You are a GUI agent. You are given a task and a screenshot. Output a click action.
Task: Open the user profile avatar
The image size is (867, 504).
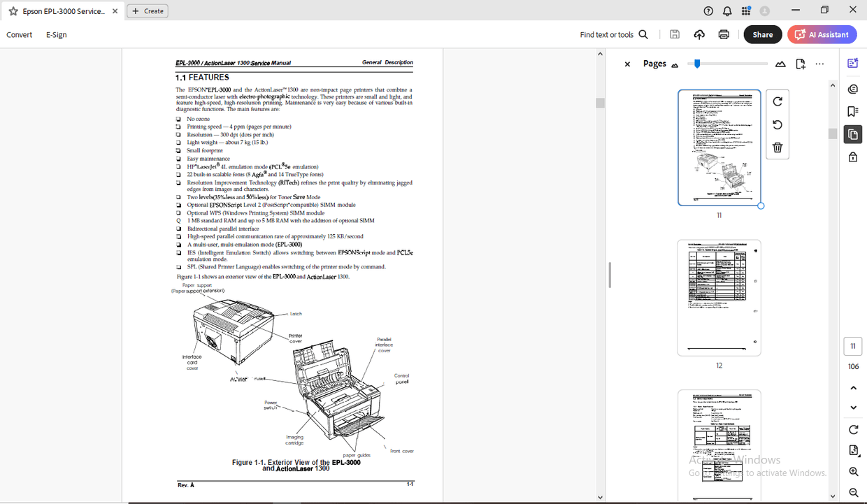pos(765,11)
